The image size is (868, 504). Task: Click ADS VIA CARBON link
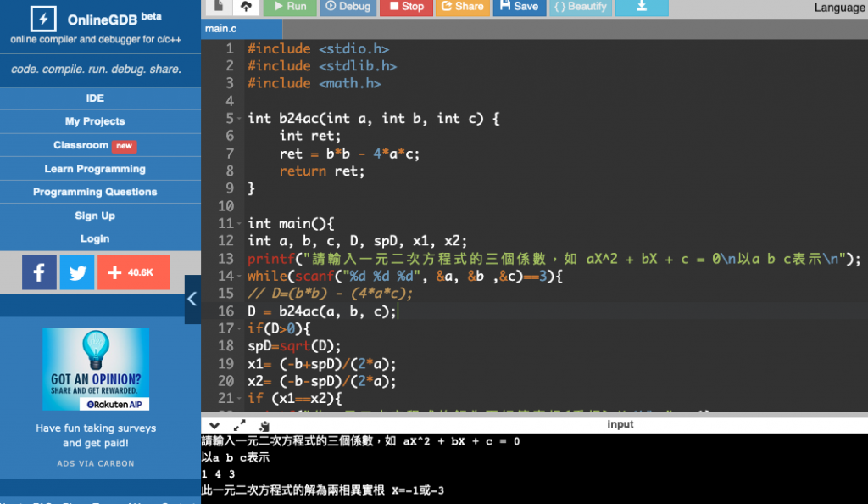tap(96, 463)
